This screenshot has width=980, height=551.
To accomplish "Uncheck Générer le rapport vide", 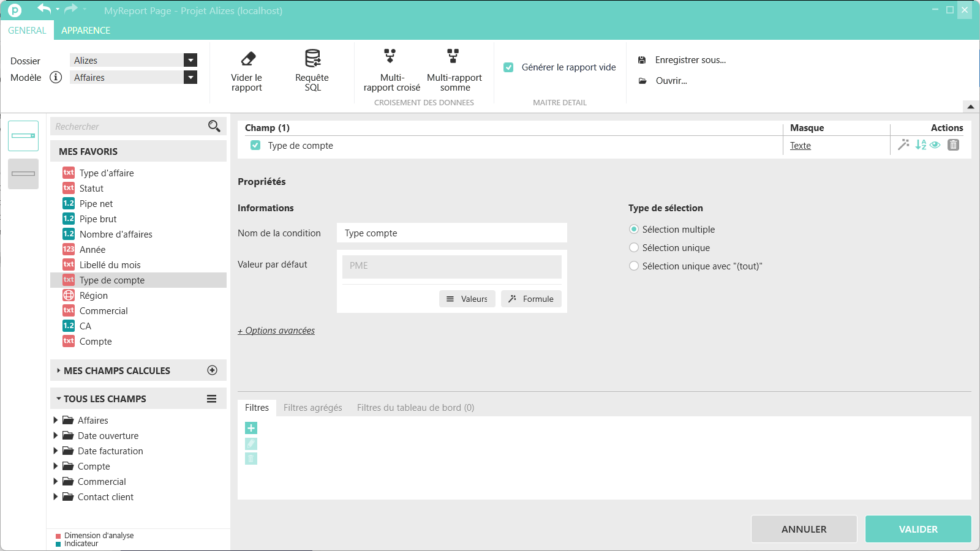I will click(x=508, y=67).
